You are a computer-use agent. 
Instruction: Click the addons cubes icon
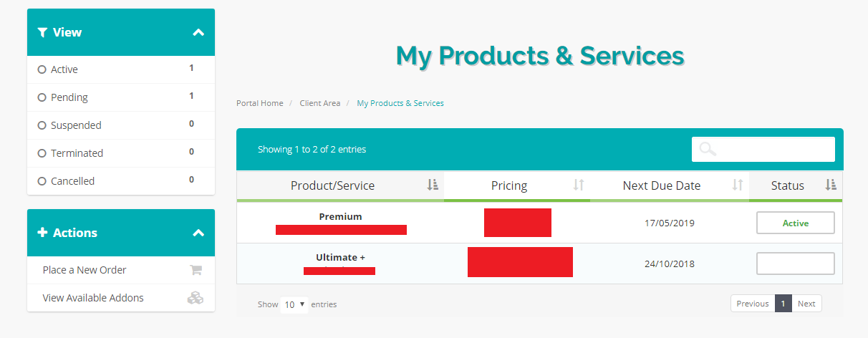pyautogui.click(x=195, y=298)
